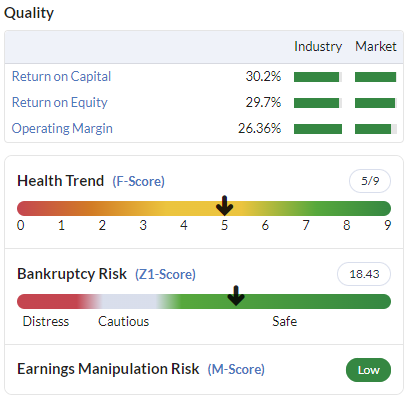Click the Return on Capital market bar
409x401 pixels.
[376, 77]
